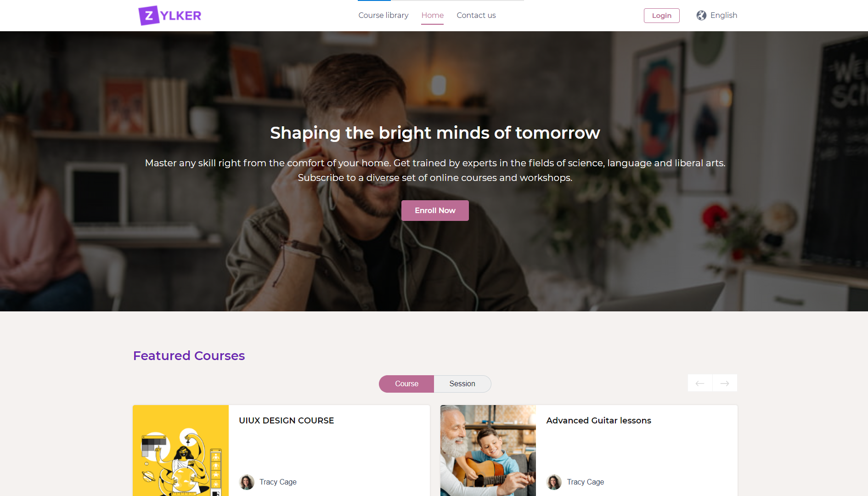Click Tracy Cage name under Guitar lessons
Screen dimensions: 868x496
coord(586,482)
